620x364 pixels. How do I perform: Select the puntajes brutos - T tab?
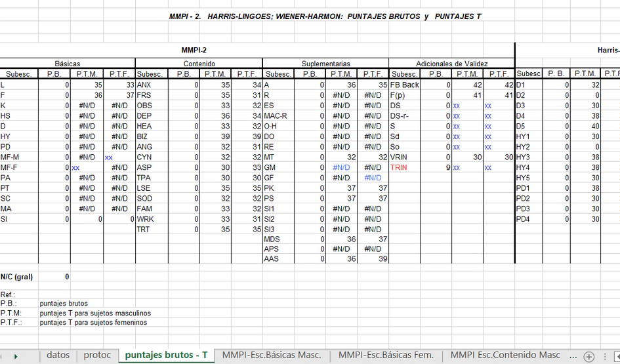(x=166, y=355)
